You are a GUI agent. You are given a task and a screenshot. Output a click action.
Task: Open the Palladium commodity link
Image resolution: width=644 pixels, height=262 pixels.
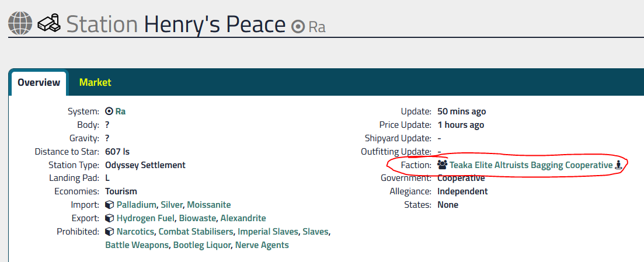pos(137,204)
